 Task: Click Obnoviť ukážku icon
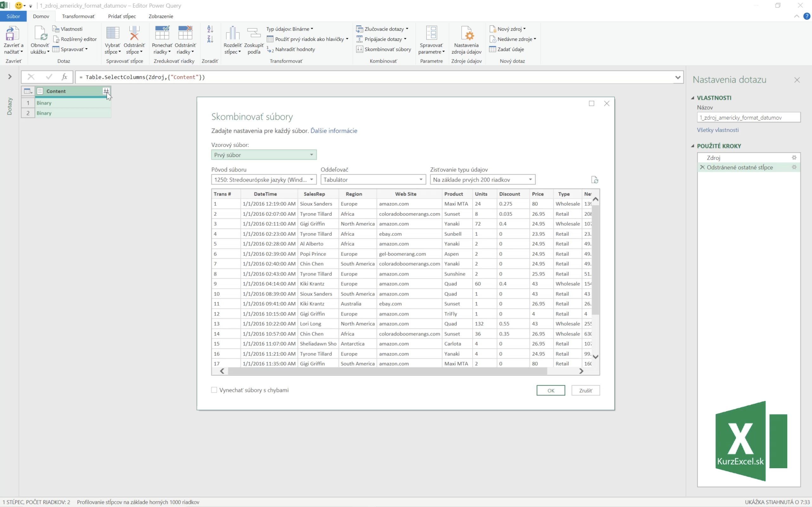pos(40,34)
